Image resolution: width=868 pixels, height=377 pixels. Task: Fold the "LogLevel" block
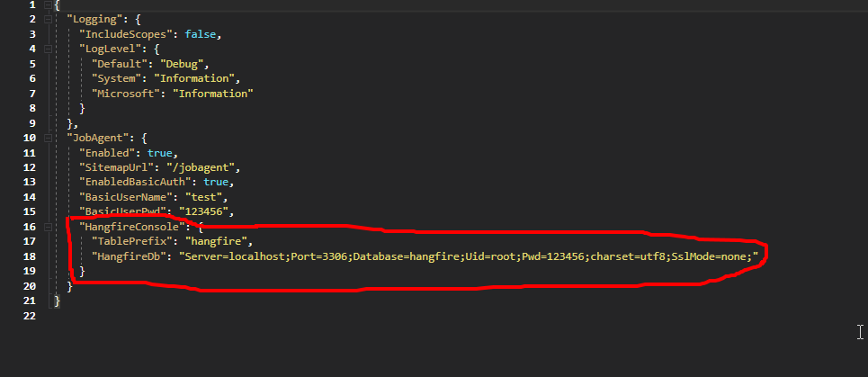[x=47, y=49]
